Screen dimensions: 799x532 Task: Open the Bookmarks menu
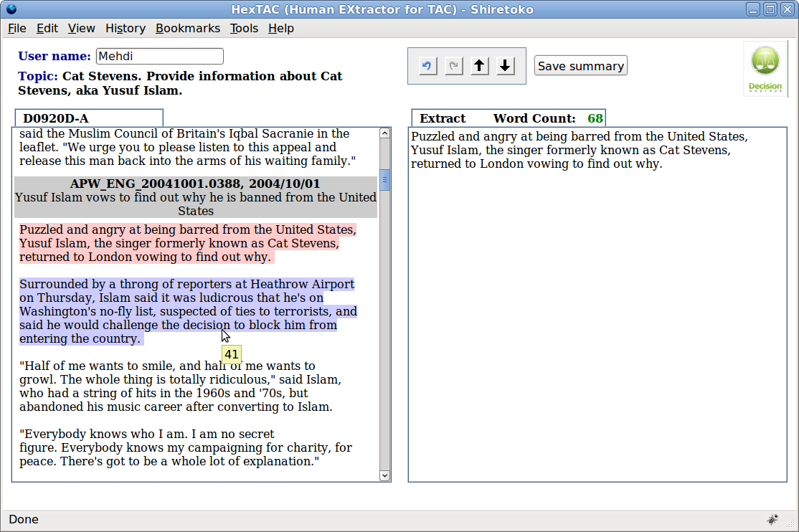click(187, 29)
